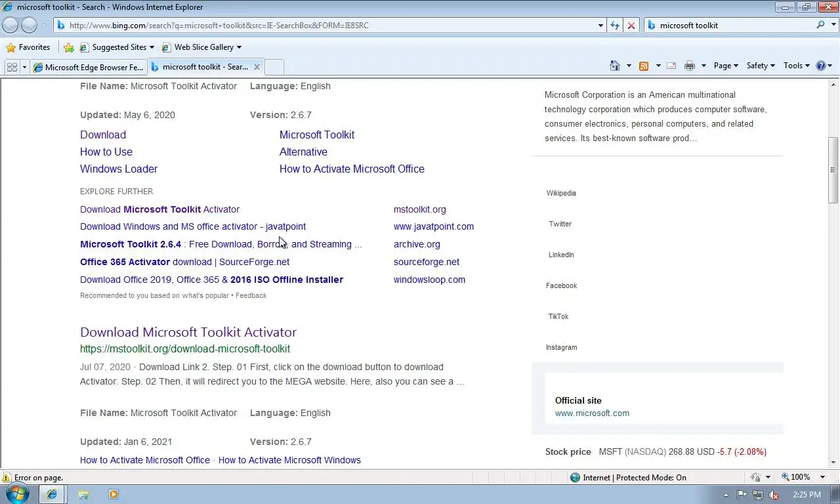Click the scrollbar down arrow

pos(833,463)
